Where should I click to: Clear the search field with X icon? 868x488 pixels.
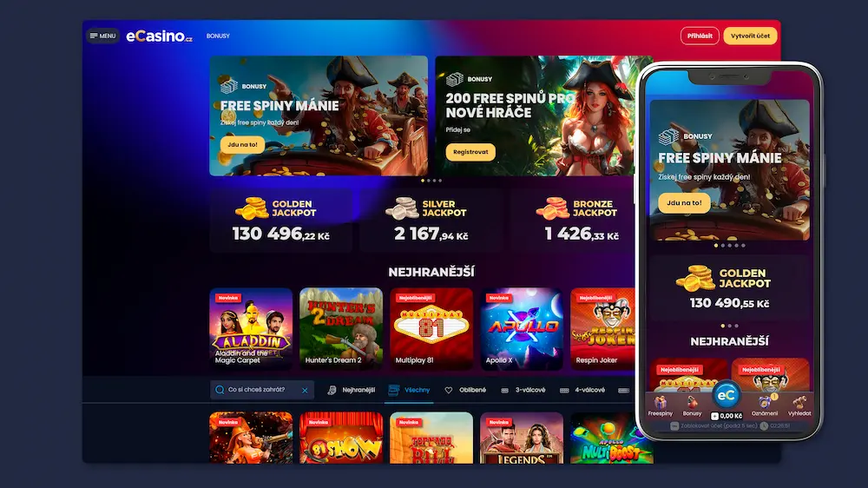(x=305, y=390)
